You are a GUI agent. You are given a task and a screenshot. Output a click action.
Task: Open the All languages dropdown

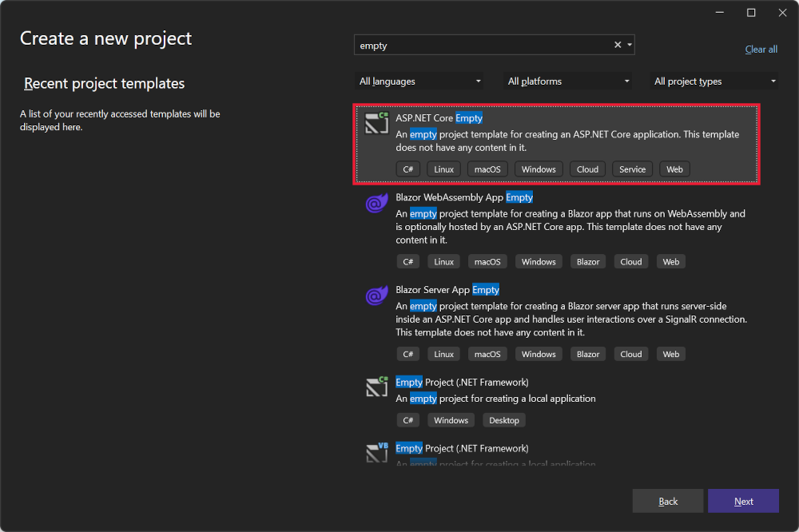[x=419, y=81]
